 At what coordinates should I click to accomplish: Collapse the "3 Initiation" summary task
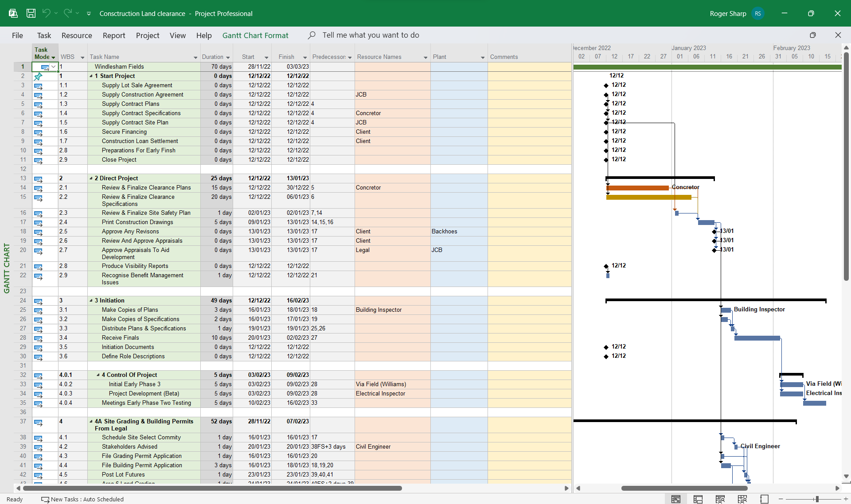[x=91, y=300]
